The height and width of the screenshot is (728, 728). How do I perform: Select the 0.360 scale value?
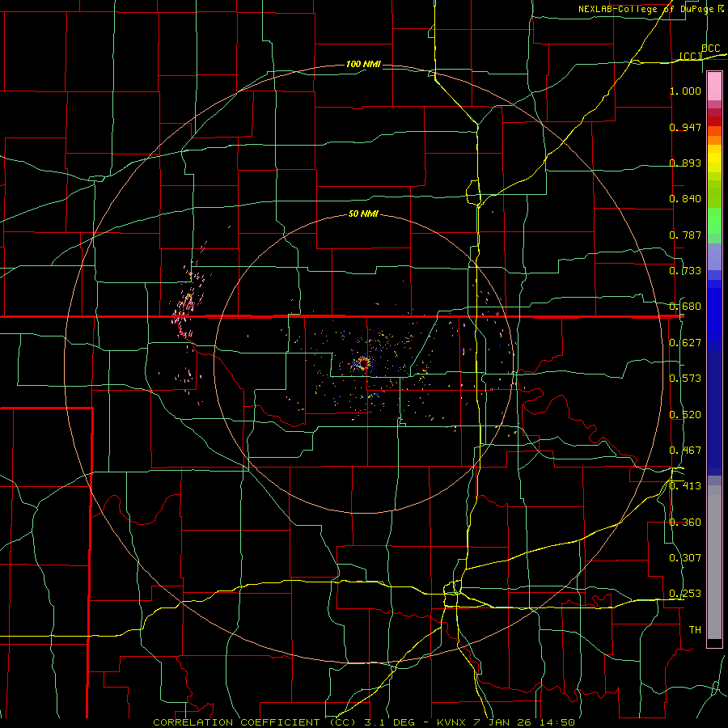[685, 523]
